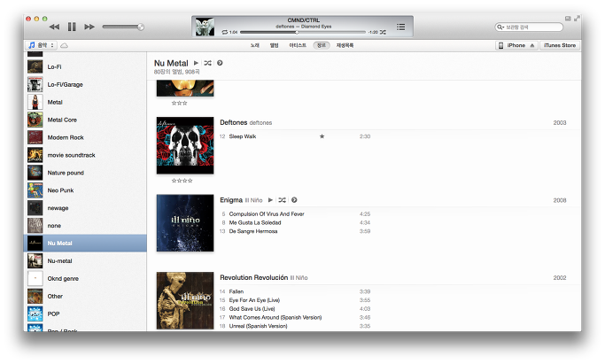Rate the Deftones album with stars
The width and height of the screenshot is (605, 364).
pyautogui.click(x=182, y=181)
